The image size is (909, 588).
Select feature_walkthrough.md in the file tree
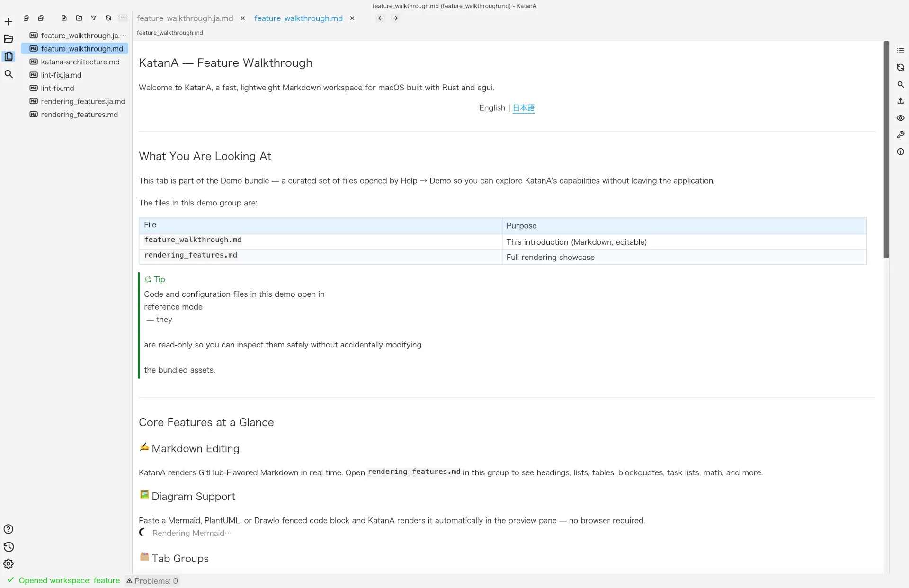(x=75, y=49)
